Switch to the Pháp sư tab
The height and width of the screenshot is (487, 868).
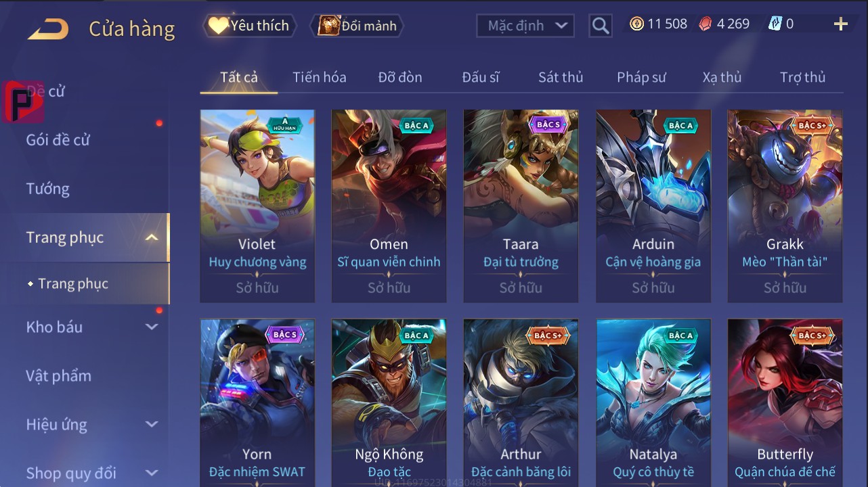[x=641, y=77]
